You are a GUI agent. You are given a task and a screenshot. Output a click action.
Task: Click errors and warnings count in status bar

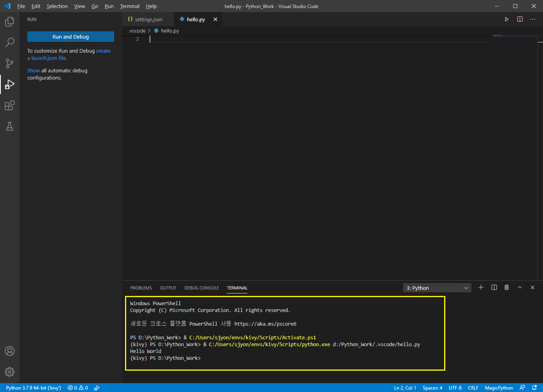click(x=78, y=388)
